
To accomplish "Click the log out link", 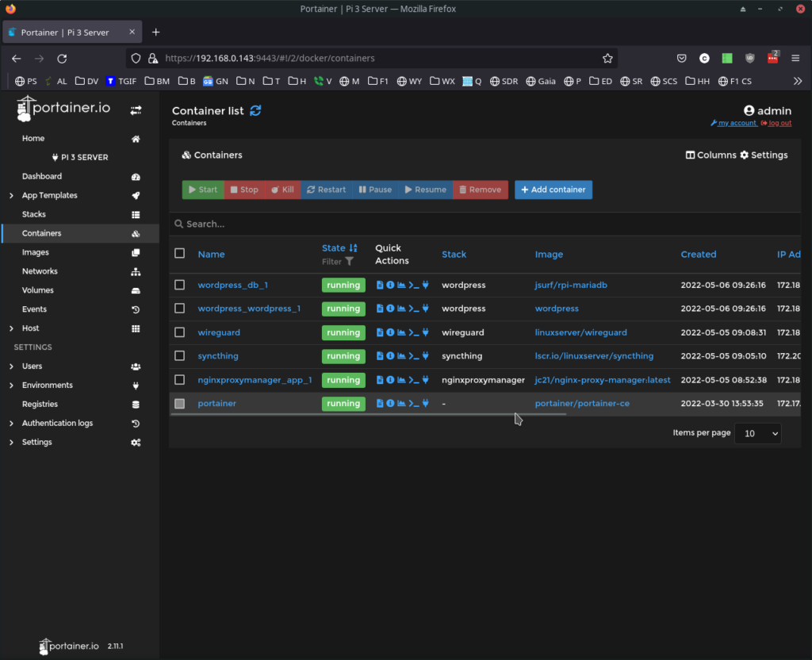I will click(x=776, y=123).
